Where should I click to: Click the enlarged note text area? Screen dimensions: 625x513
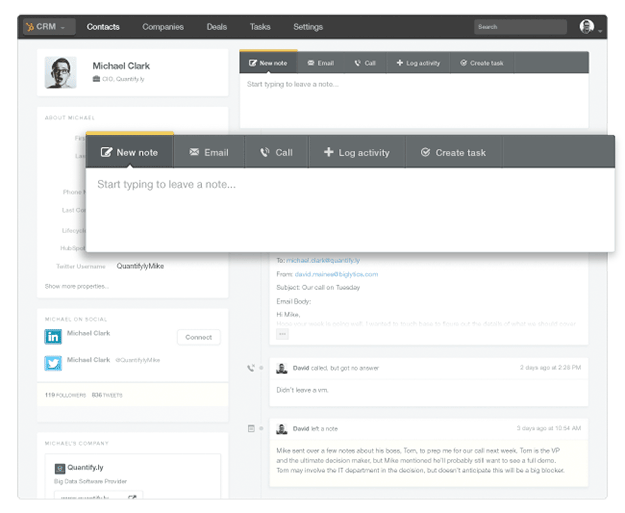click(350, 210)
